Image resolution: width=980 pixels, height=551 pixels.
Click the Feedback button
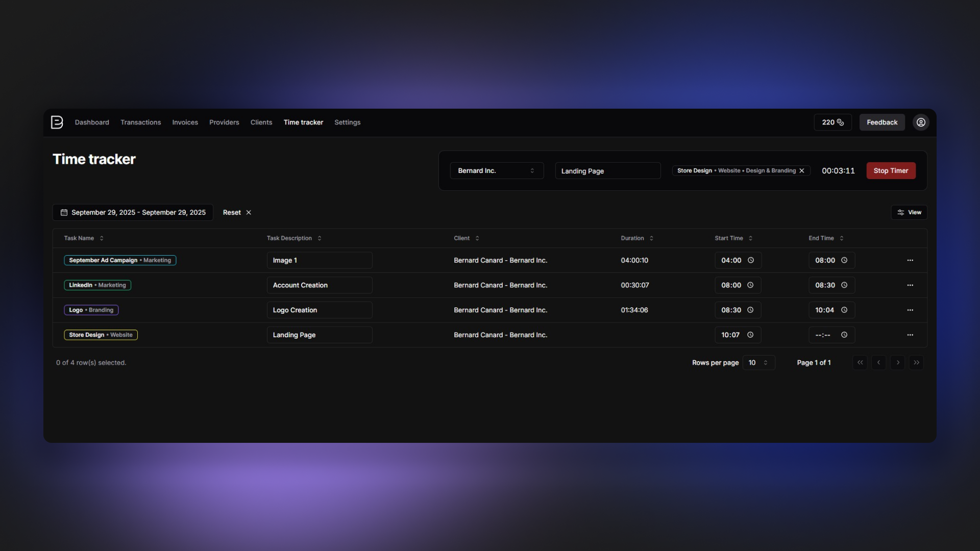(x=881, y=122)
